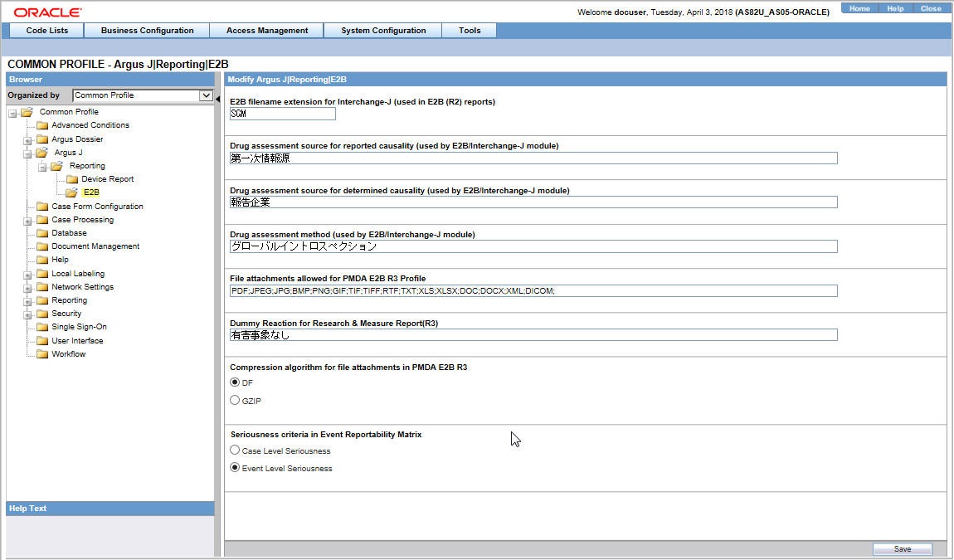Open the Access Management menu
954x560 pixels.
point(267,31)
